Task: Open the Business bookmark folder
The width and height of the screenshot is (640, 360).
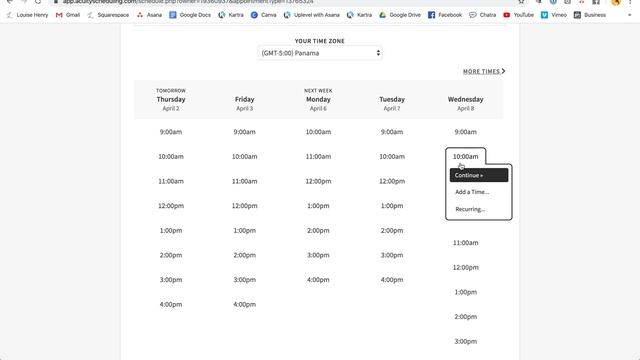Action: [x=590, y=15]
